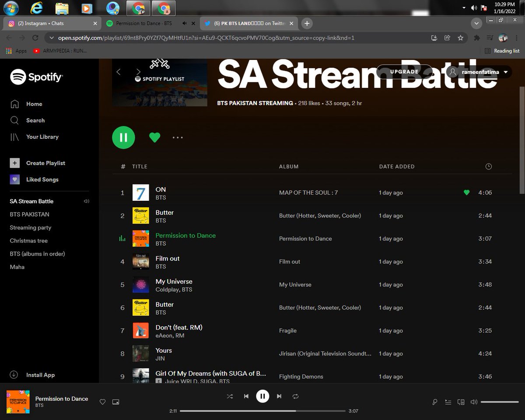
Task: Bookmark this page with the star icon
Action: [460, 38]
